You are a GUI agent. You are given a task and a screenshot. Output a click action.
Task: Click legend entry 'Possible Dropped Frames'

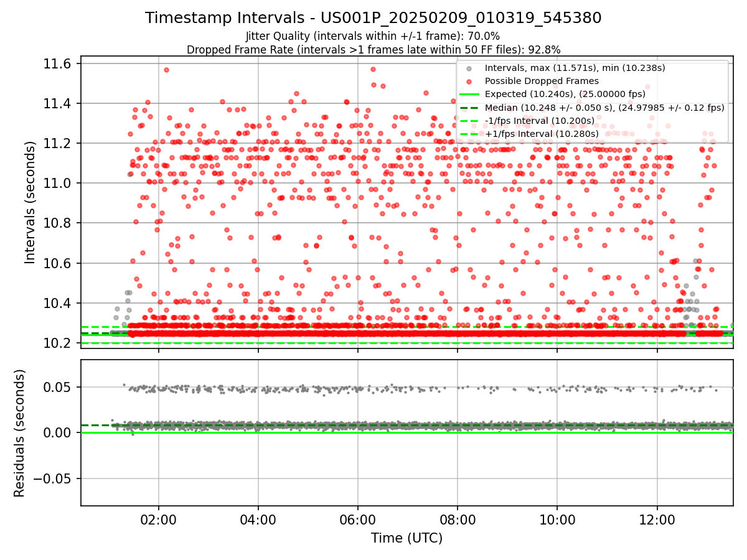[x=542, y=81]
